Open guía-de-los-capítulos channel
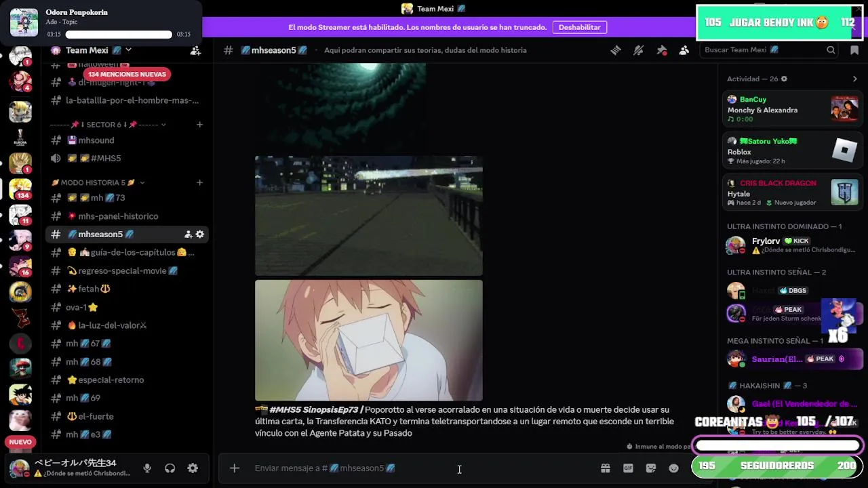The width and height of the screenshot is (868, 488). [127, 252]
